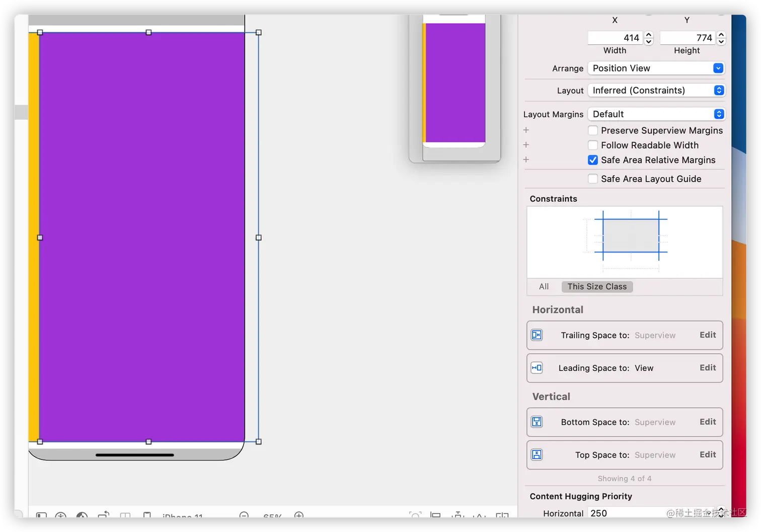The image size is (761, 532).
Task: Click the Width field stepper arrows
Action: [x=649, y=38]
